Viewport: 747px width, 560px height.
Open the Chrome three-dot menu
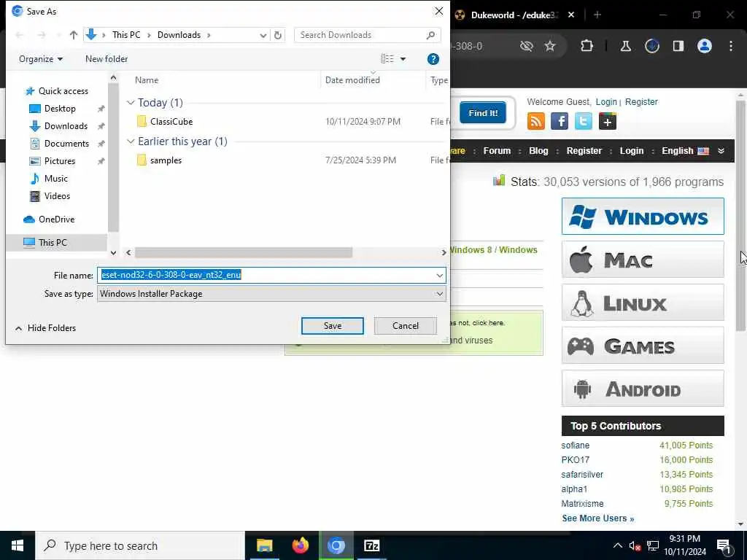click(731, 46)
